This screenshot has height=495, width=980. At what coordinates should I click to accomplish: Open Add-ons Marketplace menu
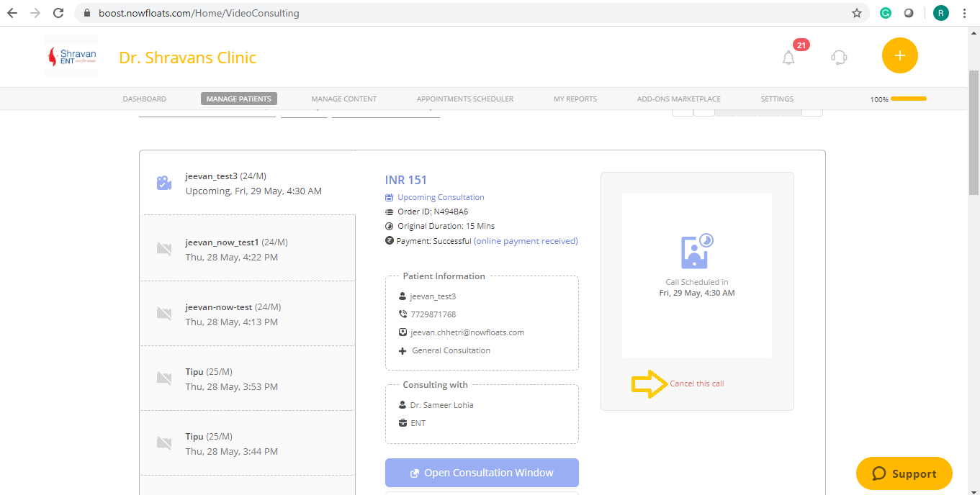click(679, 99)
